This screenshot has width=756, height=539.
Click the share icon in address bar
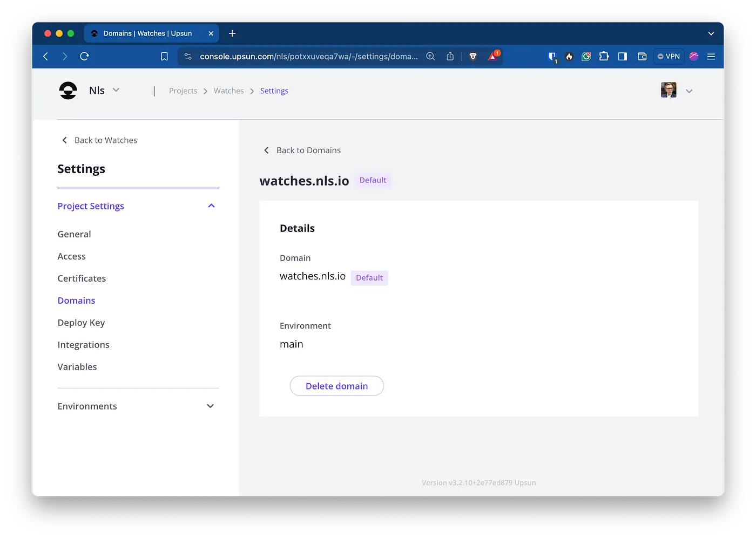(450, 56)
